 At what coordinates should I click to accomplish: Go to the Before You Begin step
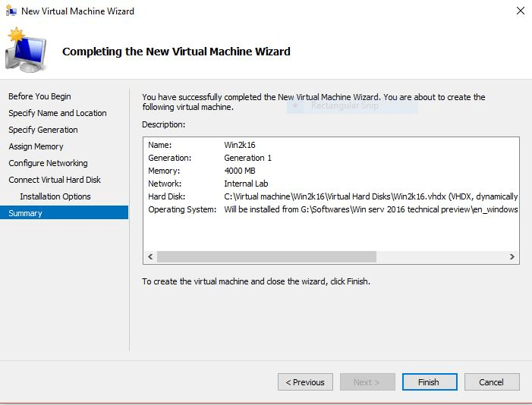pyautogui.click(x=39, y=96)
